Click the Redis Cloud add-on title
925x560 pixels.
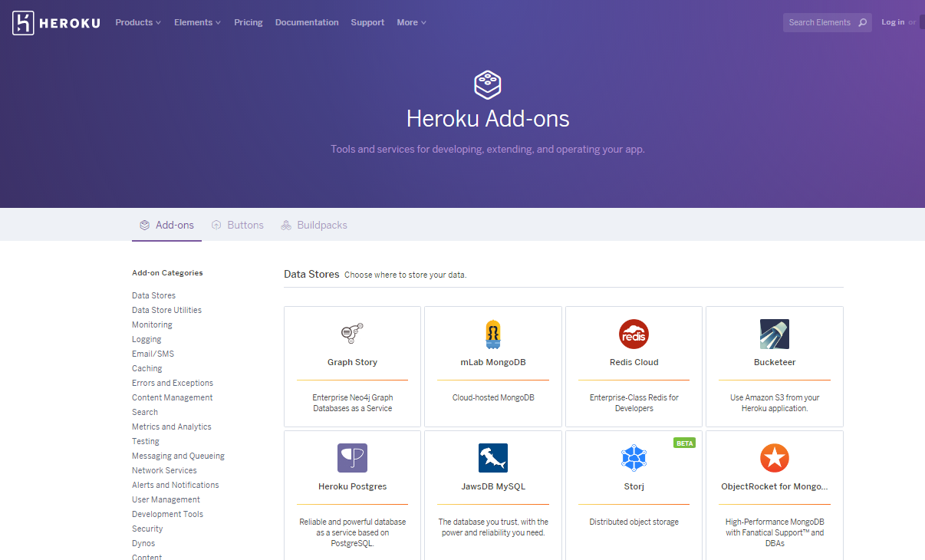pos(634,362)
